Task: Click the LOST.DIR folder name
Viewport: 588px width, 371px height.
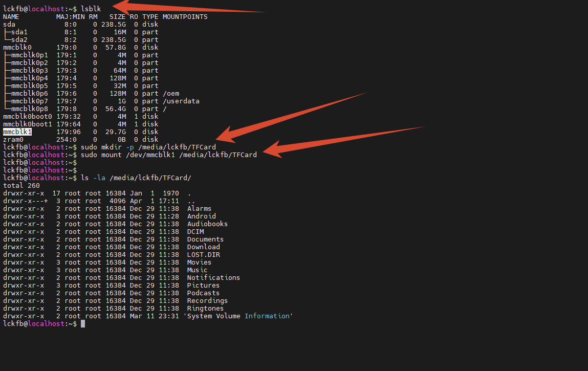Action: coord(203,254)
